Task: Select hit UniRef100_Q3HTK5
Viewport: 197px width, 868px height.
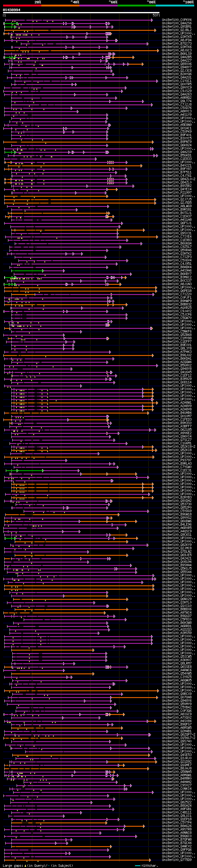Action: (x=177, y=37)
